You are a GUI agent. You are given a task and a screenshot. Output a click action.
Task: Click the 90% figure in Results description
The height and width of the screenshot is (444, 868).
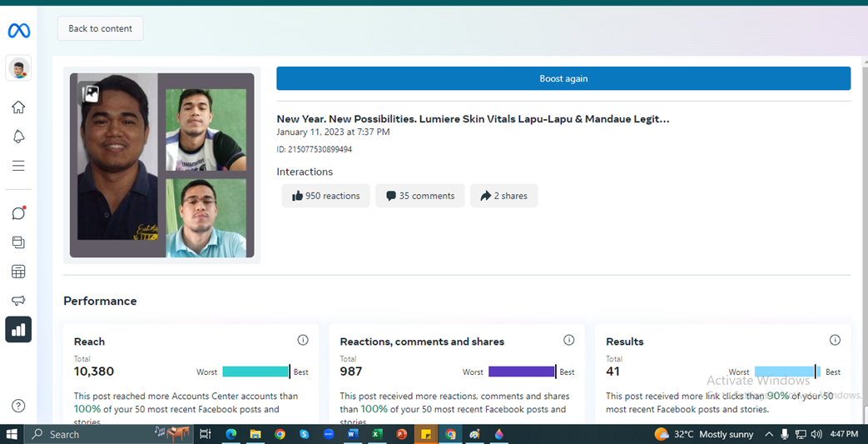pyautogui.click(x=778, y=396)
